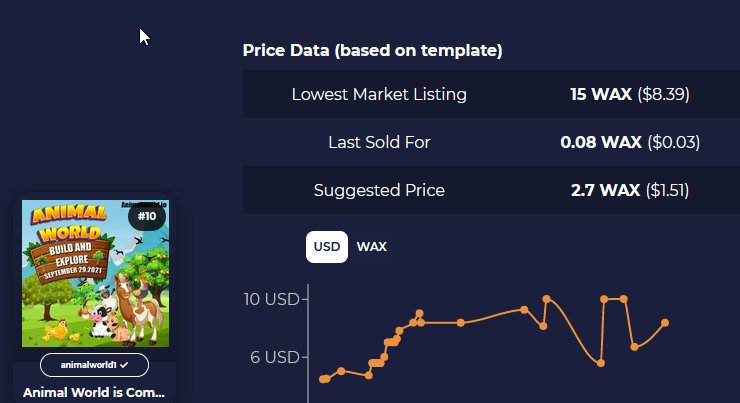Click the final rightmost data point on chart
Screen dimensions: 740x403
coord(665,323)
